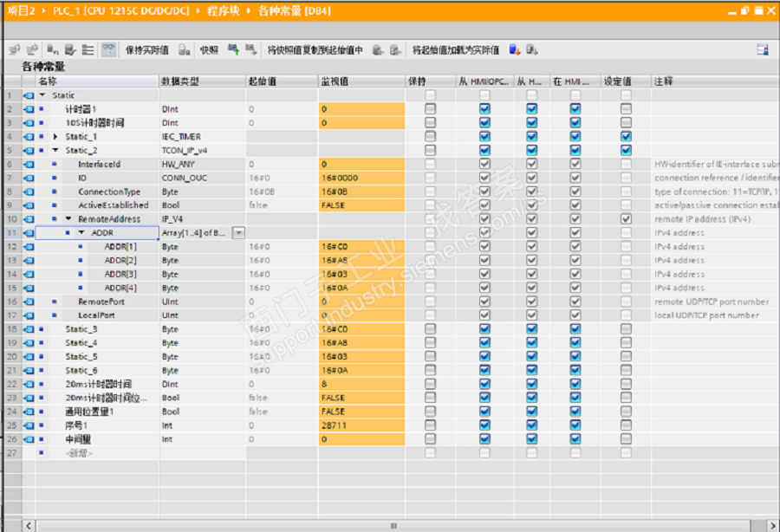Click the 注释 column header
The height and width of the screenshot is (532, 780).
click(x=715, y=81)
